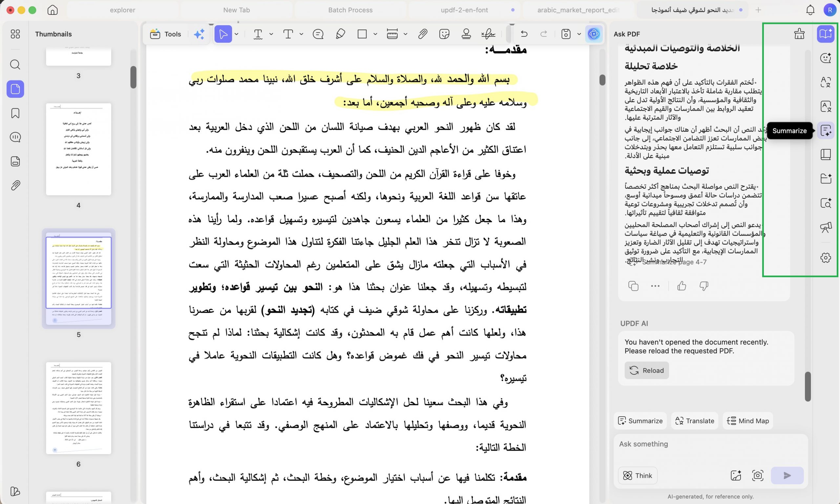Select the arrow cursor tool
Screen dimensions: 840x504
pos(223,34)
